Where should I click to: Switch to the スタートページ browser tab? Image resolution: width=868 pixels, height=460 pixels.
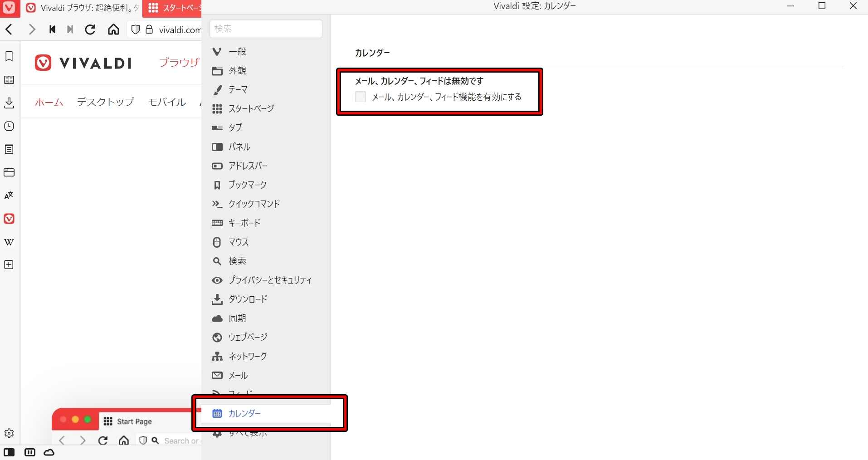[x=172, y=8]
